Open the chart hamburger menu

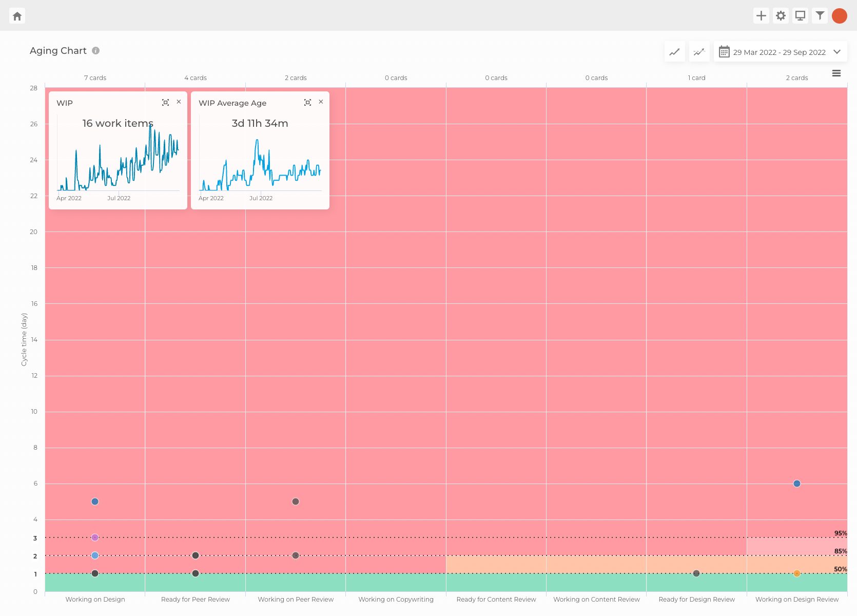tap(836, 73)
